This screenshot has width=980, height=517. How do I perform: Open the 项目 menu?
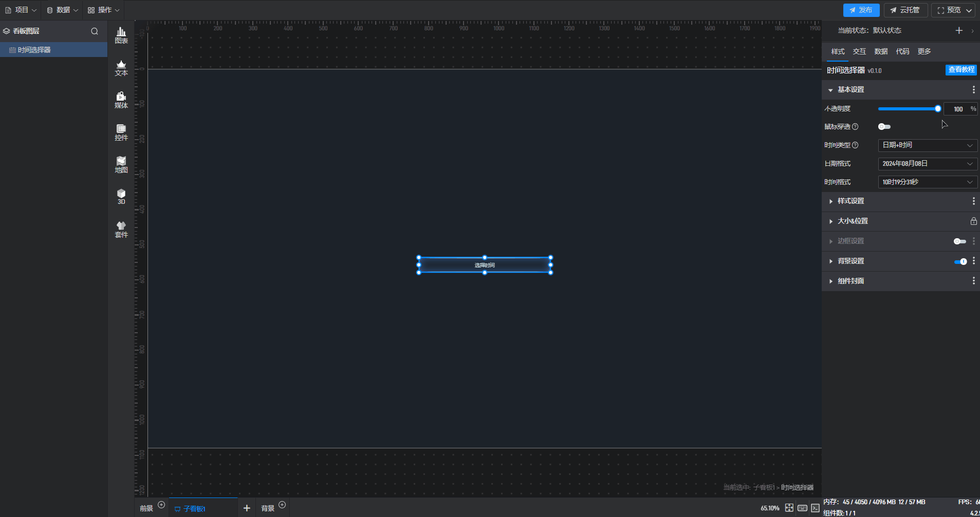pyautogui.click(x=21, y=10)
